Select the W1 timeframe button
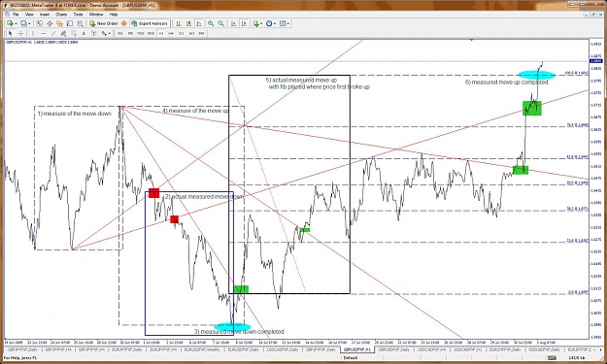 tap(191, 33)
